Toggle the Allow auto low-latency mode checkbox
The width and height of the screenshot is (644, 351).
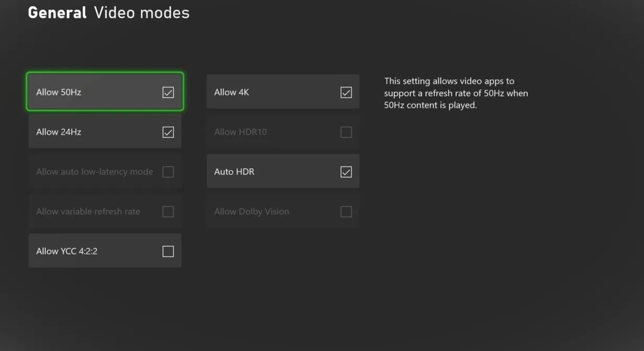click(x=168, y=172)
